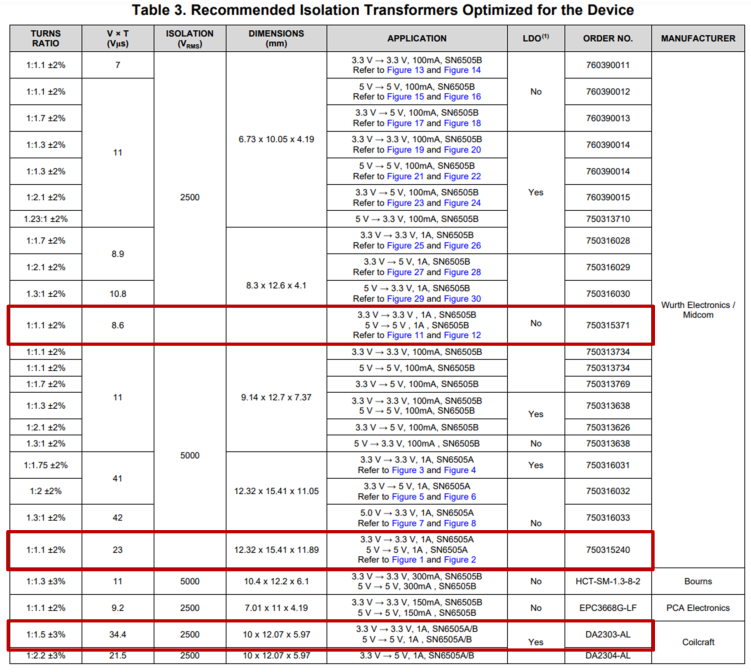Select the TURNS RATIO column header

[x=46, y=38]
